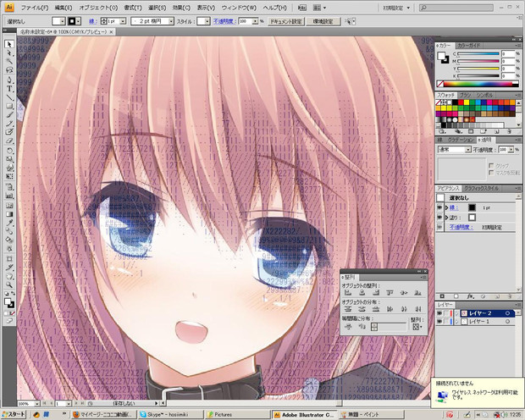Select the Eraser tool
This screenshot has width=525, height=420.
click(9, 141)
